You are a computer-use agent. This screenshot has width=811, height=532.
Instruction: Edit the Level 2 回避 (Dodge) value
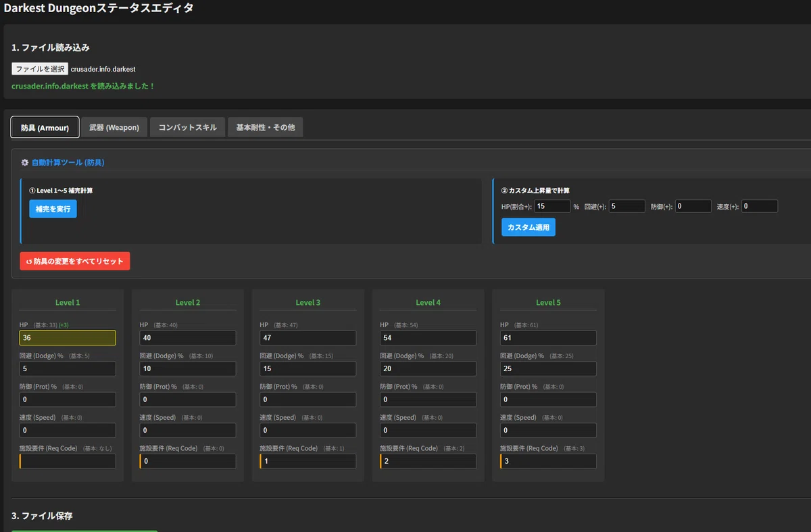tap(188, 368)
